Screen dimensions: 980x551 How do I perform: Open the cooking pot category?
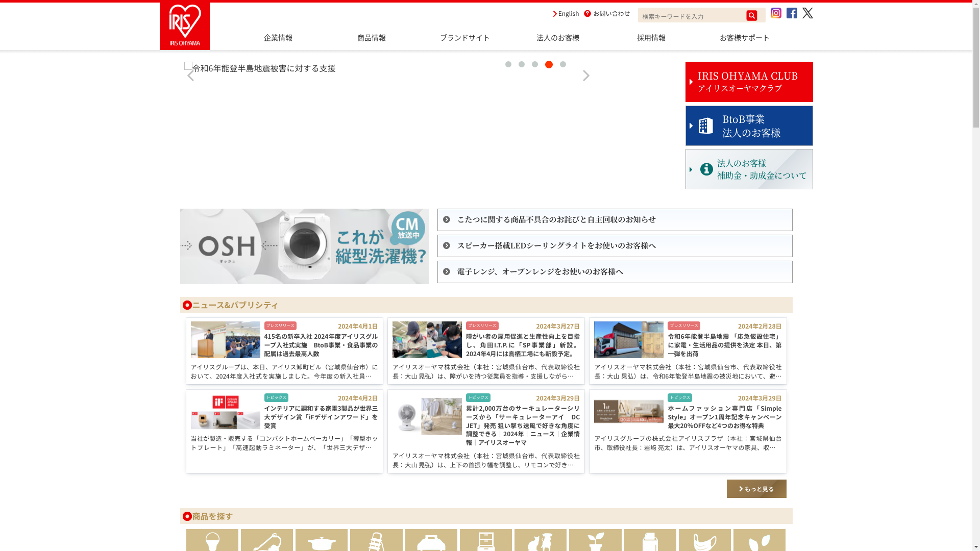[x=322, y=540]
